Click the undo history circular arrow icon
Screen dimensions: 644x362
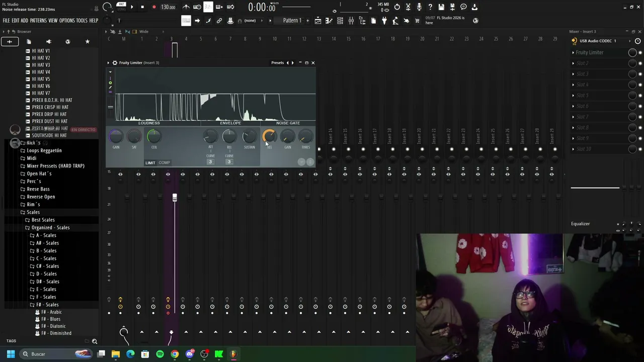(x=397, y=7)
